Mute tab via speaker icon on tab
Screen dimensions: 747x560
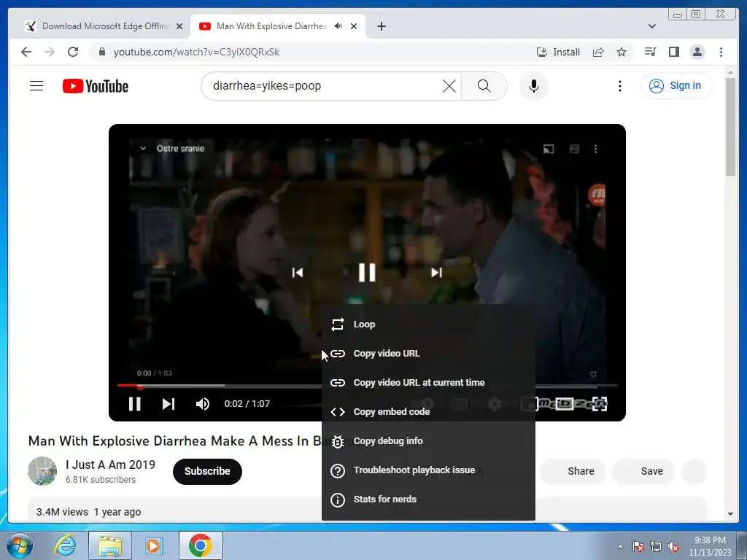338,26
